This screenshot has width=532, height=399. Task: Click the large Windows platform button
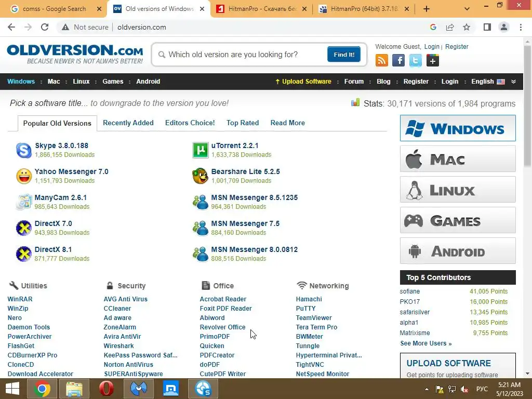coord(458,128)
